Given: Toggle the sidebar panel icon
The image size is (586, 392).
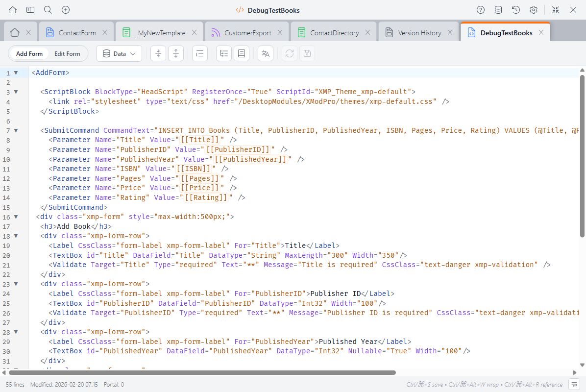Looking at the screenshot, I should [x=30, y=10].
